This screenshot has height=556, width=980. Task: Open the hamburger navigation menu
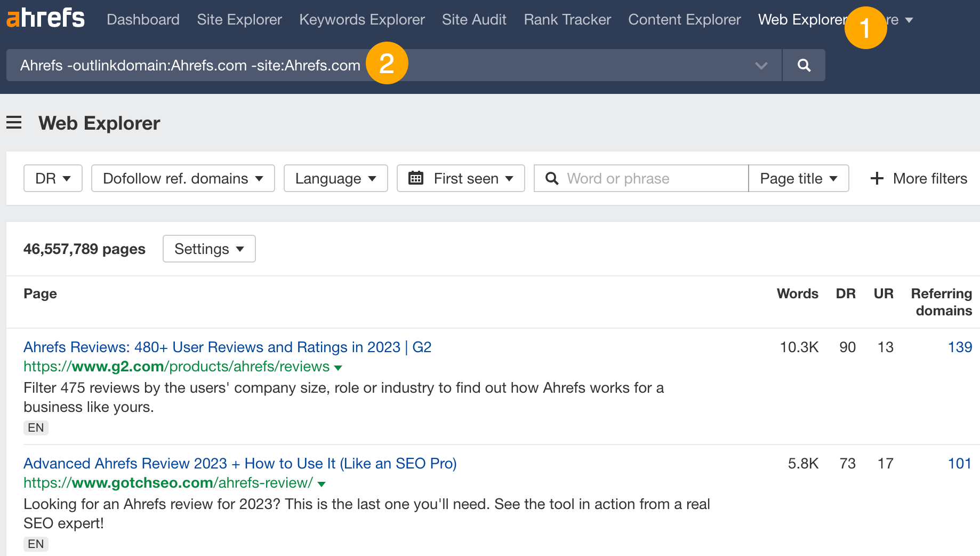tap(14, 122)
